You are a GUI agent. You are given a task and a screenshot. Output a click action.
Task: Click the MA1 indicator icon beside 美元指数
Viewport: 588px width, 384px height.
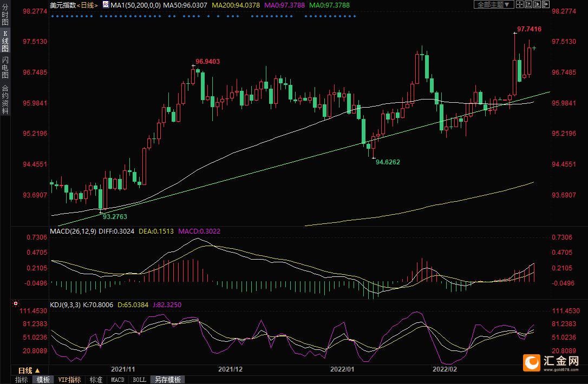pos(106,5)
